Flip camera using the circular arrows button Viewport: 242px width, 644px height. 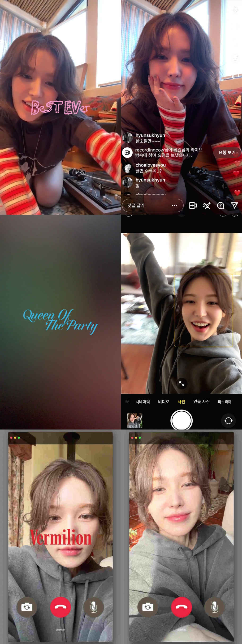[228, 421]
